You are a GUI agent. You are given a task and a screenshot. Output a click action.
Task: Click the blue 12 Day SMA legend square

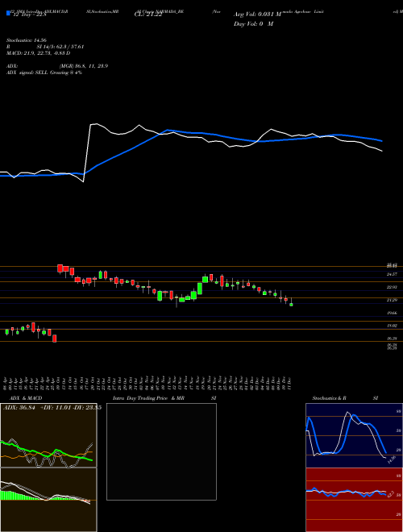(8, 13)
